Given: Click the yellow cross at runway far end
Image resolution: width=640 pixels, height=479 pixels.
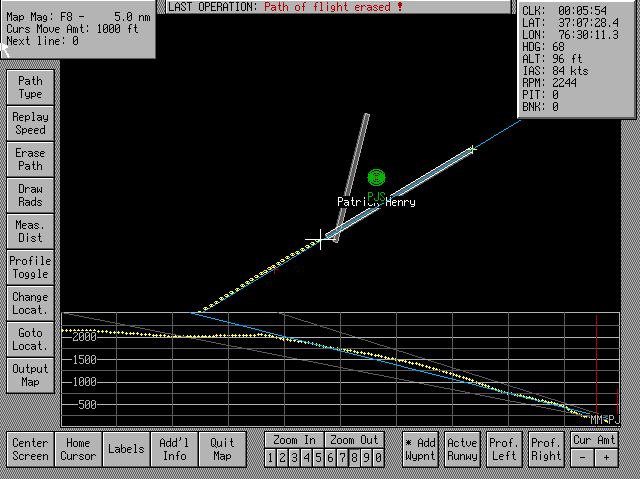Looking at the screenshot, I should point(472,149).
